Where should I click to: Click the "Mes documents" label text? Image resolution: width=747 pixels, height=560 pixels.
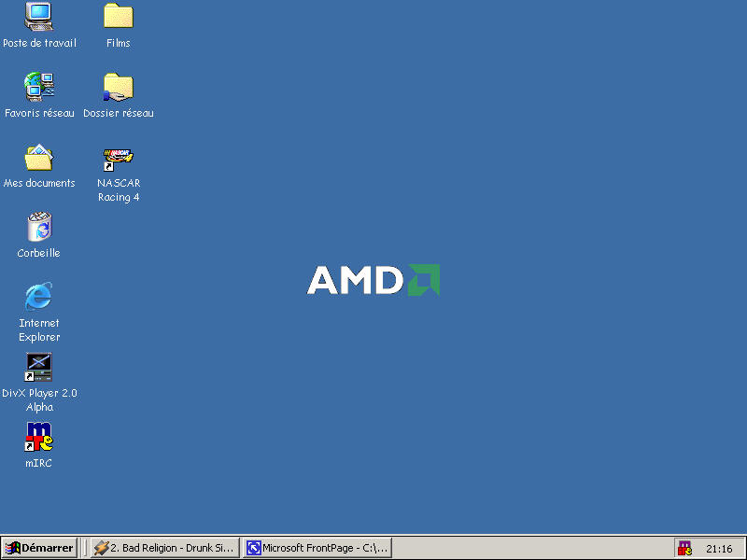coord(39,183)
